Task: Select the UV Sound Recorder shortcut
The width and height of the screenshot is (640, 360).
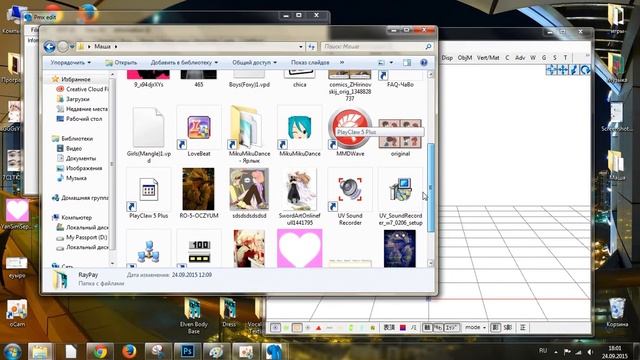Action: click(350, 197)
